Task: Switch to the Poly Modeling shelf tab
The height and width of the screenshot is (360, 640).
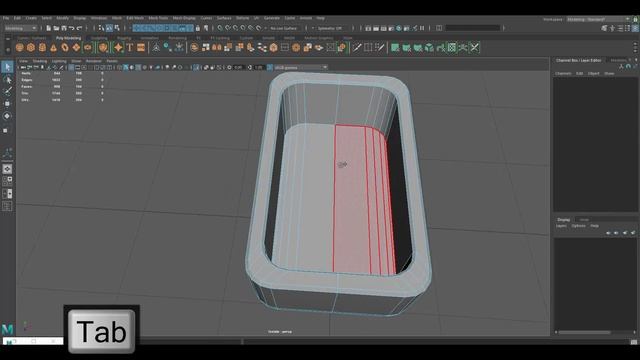Action: (69, 38)
